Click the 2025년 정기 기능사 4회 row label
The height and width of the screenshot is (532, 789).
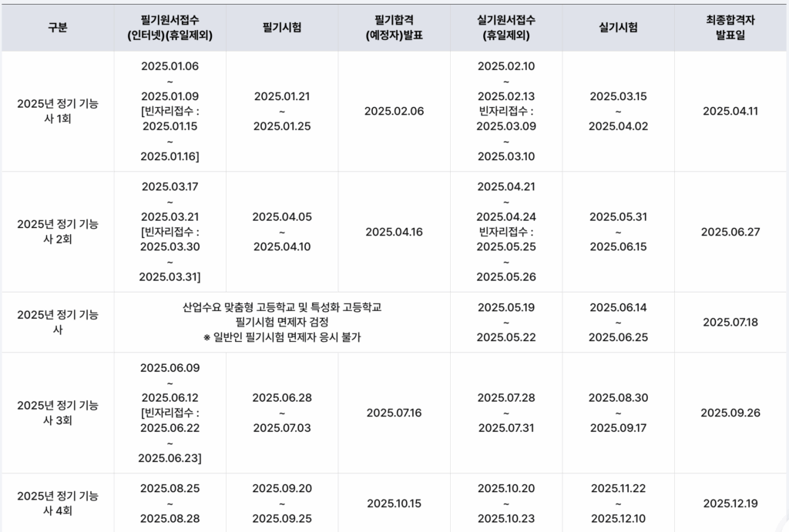pyautogui.click(x=57, y=504)
